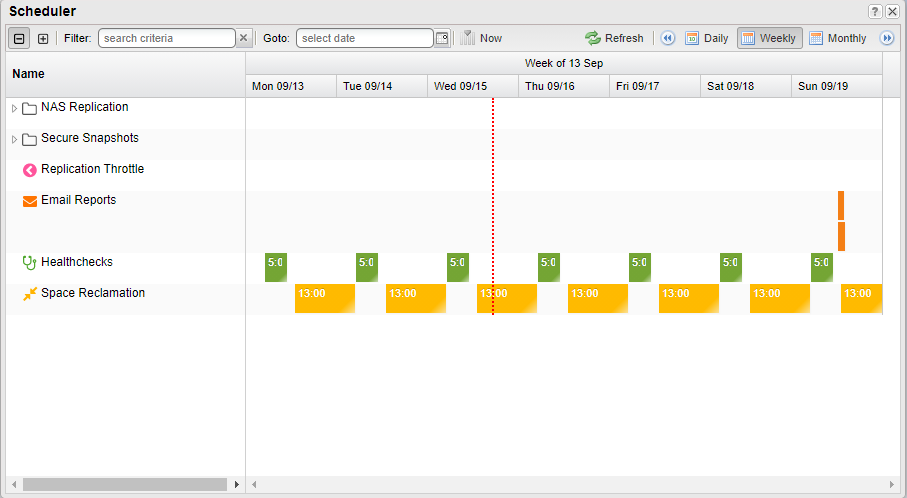Image resolution: width=907 pixels, height=498 pixels.
Task: Jump to Now in the schedule
Action: click(x=481, y=38)
